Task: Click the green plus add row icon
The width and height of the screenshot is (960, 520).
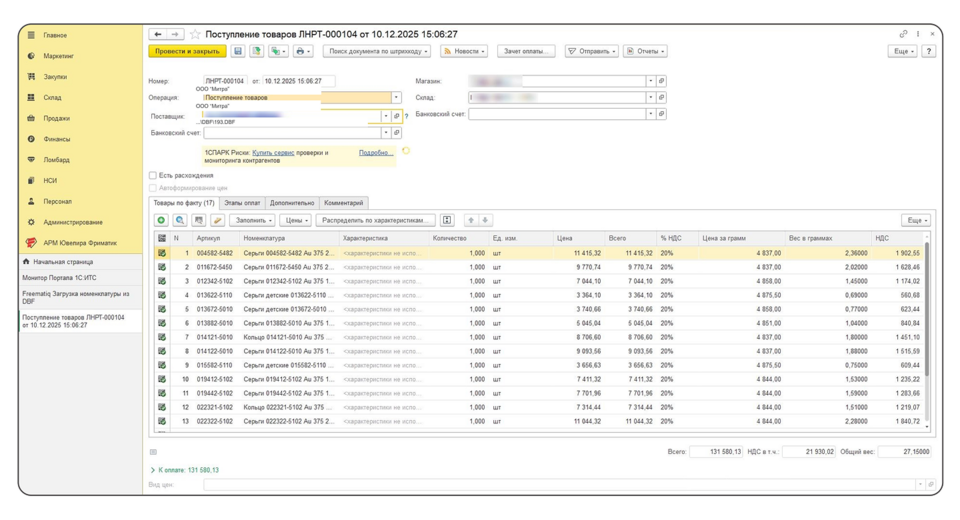Action: (161, 220)
